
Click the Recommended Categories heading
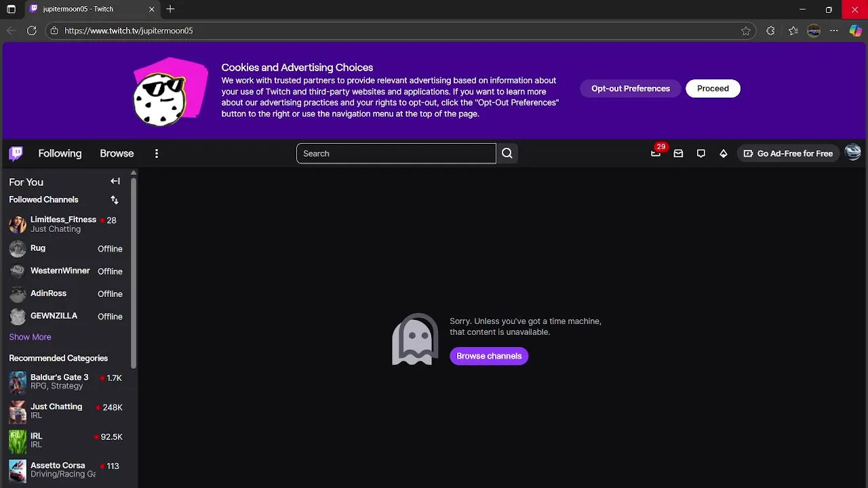[x=58, y=358]
